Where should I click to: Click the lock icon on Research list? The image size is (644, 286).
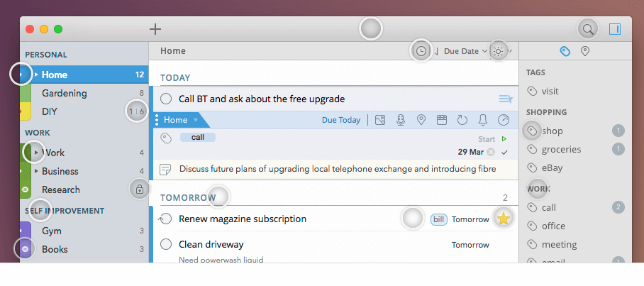pos(139,189)
